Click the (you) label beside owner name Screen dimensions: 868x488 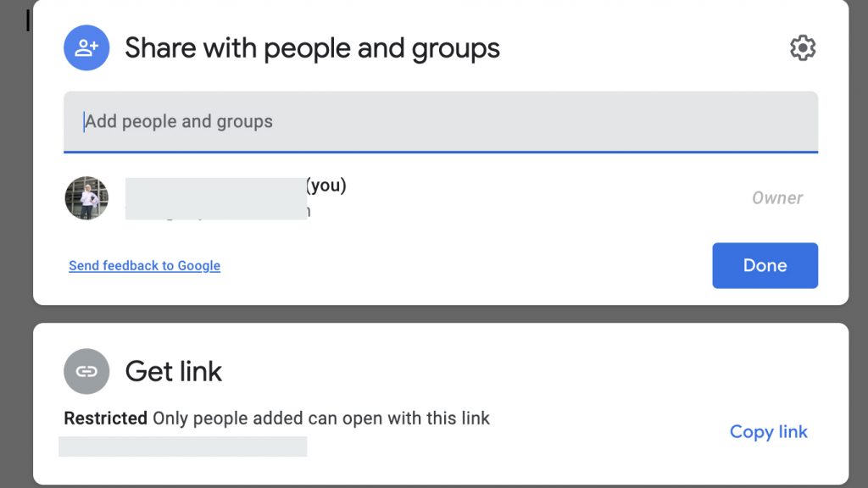(x=326, y=186)
